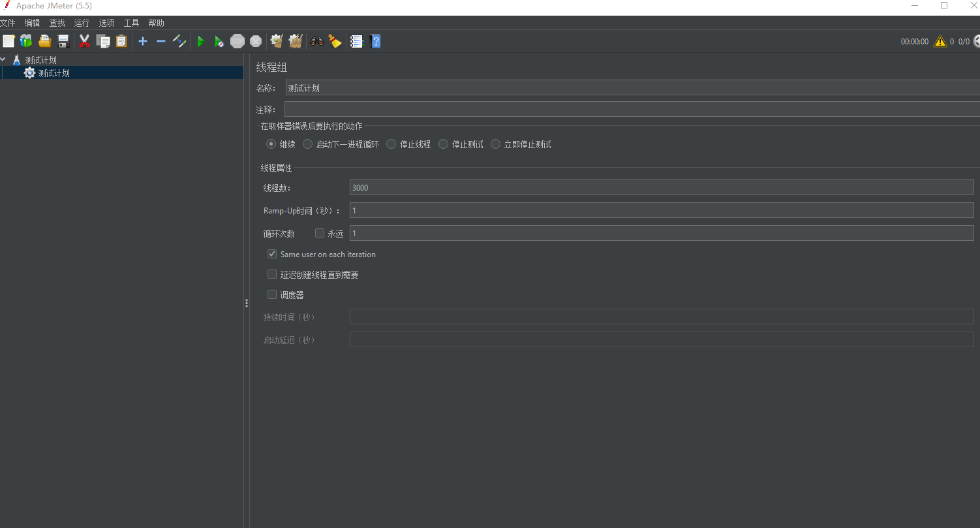Open the 查找 menu
The height and width of the screenshot is (528, 980).
(57, 23)
